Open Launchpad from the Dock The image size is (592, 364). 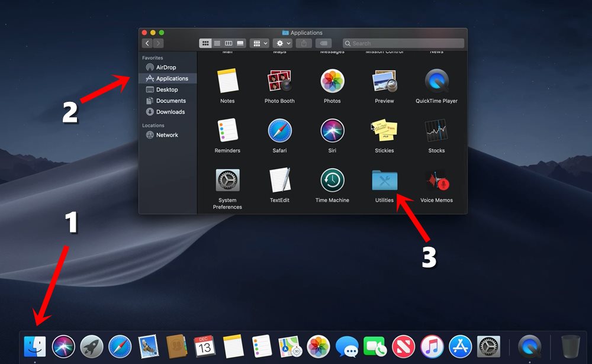click(91, 346)
